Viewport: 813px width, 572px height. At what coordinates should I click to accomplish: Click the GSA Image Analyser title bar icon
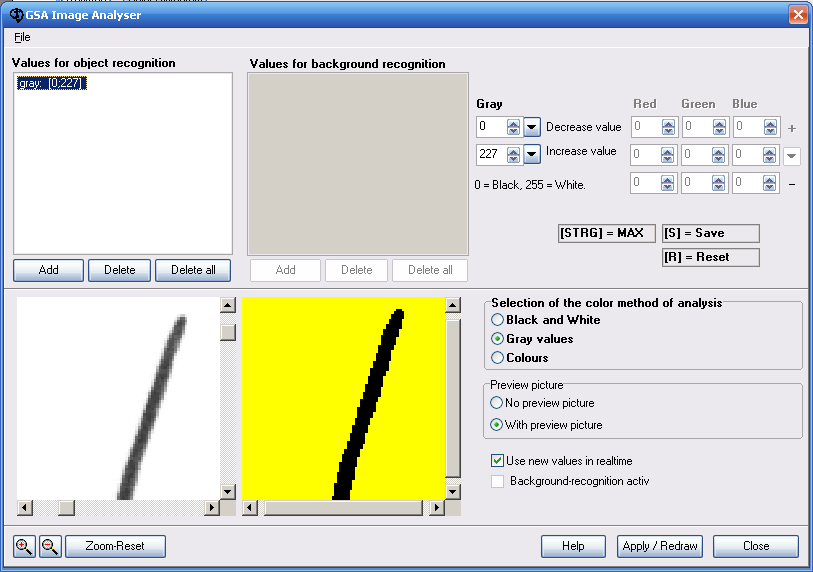pyautogui.click(x=17, y=15)
